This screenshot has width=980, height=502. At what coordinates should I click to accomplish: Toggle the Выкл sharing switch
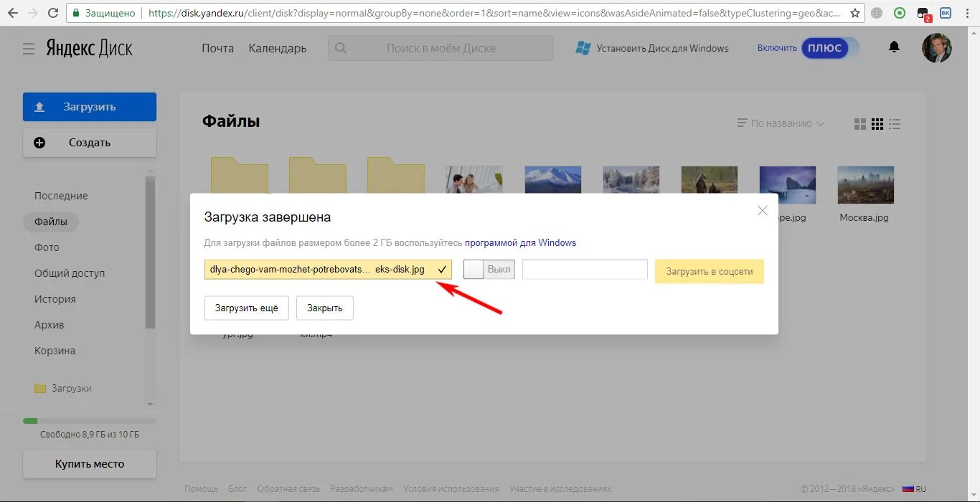point(489,270)
